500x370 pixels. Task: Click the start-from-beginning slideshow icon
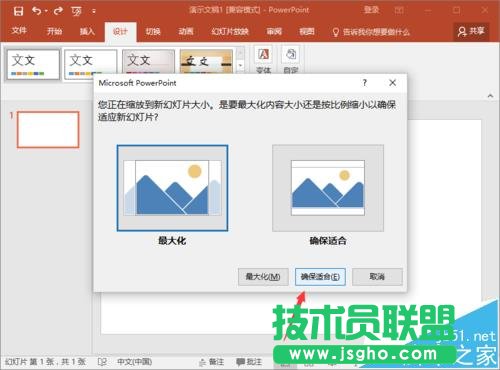(x=76, y=11)
